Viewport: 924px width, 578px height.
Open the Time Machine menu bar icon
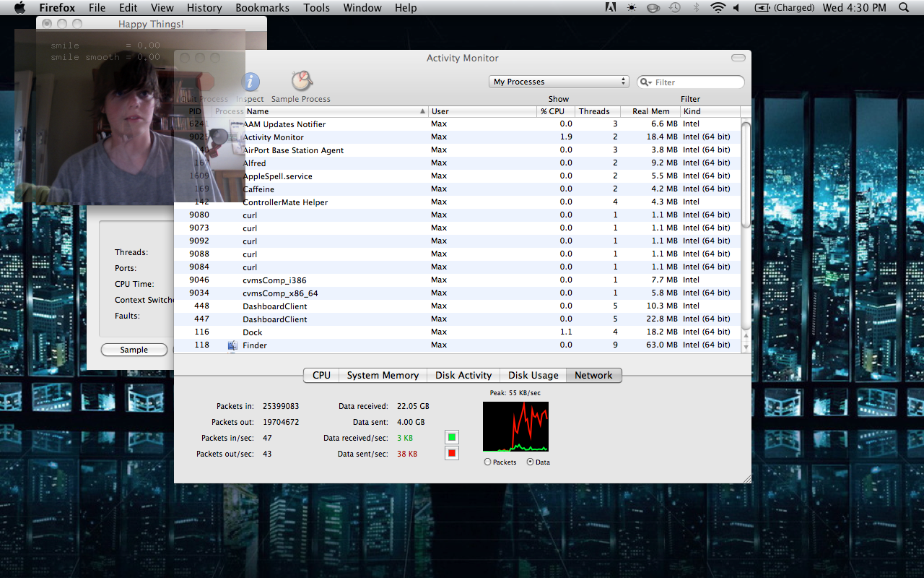(674, 8)
